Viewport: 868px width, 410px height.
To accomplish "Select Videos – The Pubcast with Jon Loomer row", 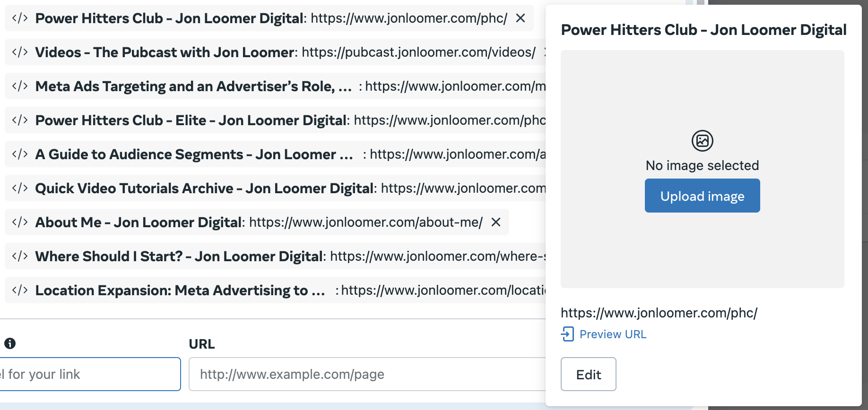I will pos(275,52).
